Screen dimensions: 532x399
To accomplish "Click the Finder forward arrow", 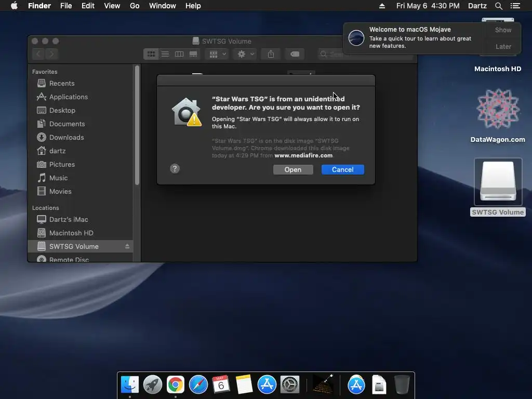I will [x=52, y=54].
